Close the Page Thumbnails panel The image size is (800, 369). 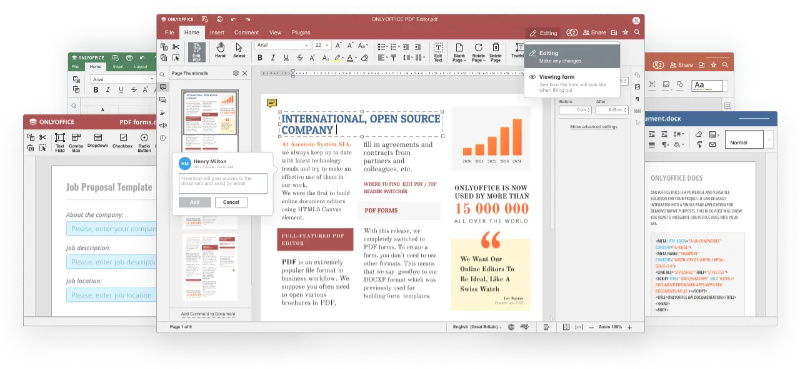click(245, 73)
